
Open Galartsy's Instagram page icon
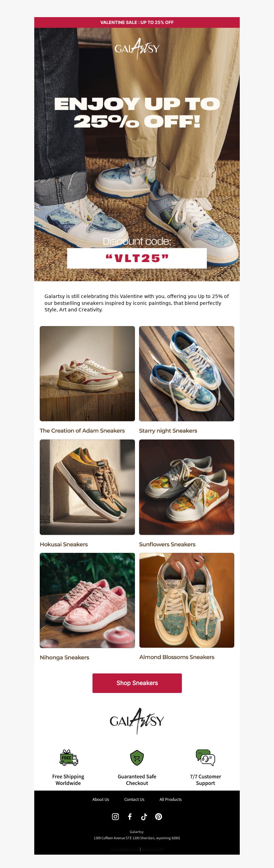coord(115,817)
